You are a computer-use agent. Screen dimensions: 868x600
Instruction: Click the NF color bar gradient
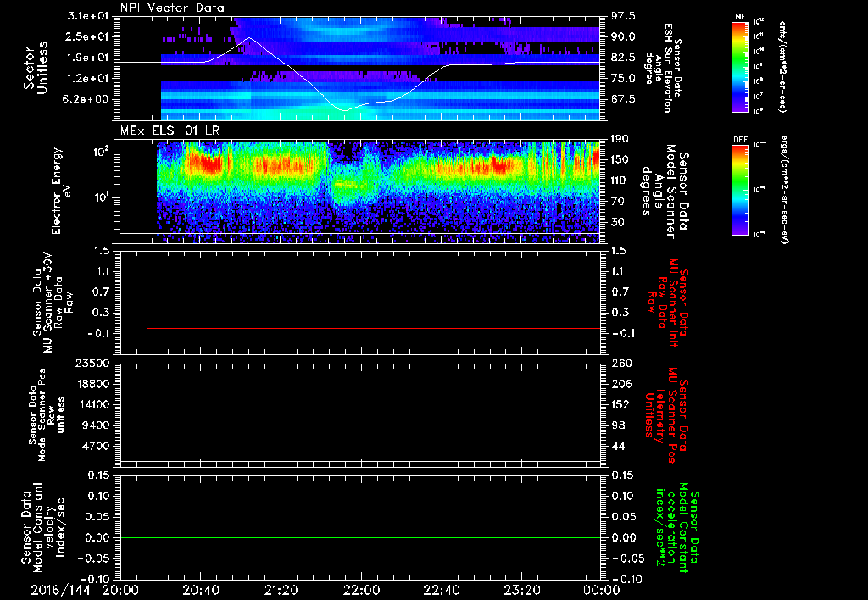[740, 66]
